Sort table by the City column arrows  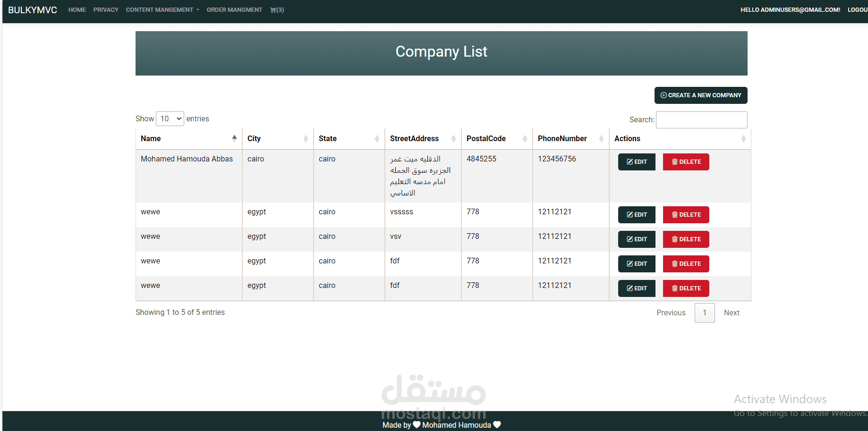pos(306,139)
